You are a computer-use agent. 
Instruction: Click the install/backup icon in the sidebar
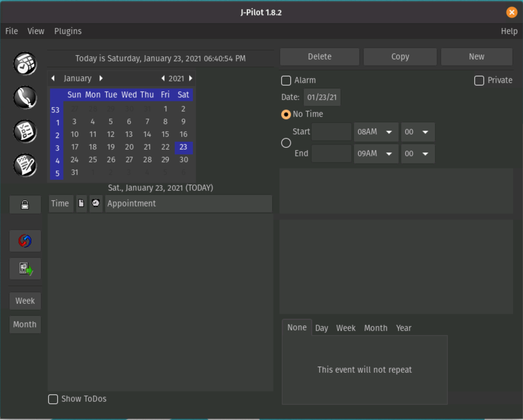[25, 268]
